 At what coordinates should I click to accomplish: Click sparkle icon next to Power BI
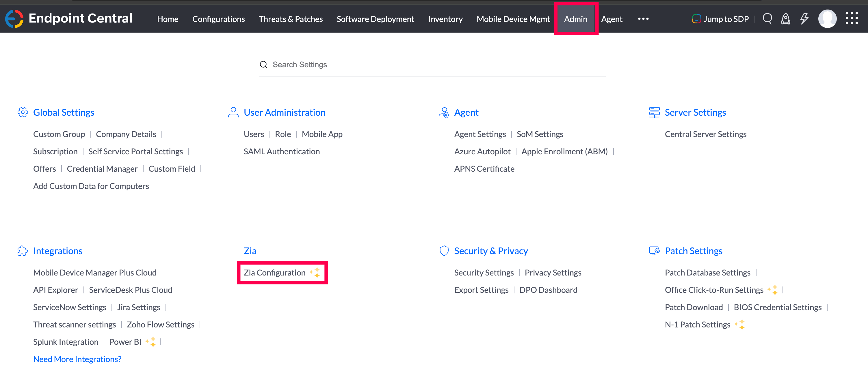151,342
